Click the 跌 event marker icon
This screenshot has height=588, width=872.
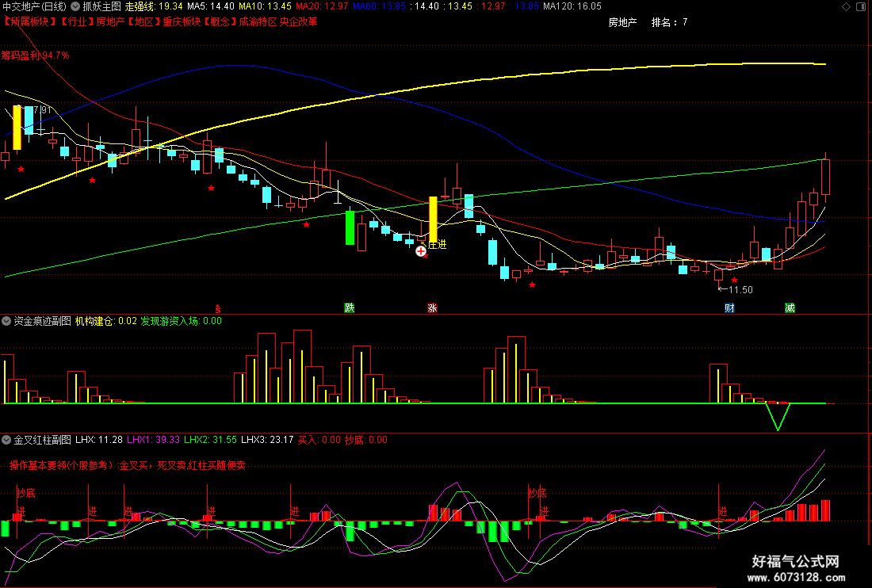coord(350,308)
